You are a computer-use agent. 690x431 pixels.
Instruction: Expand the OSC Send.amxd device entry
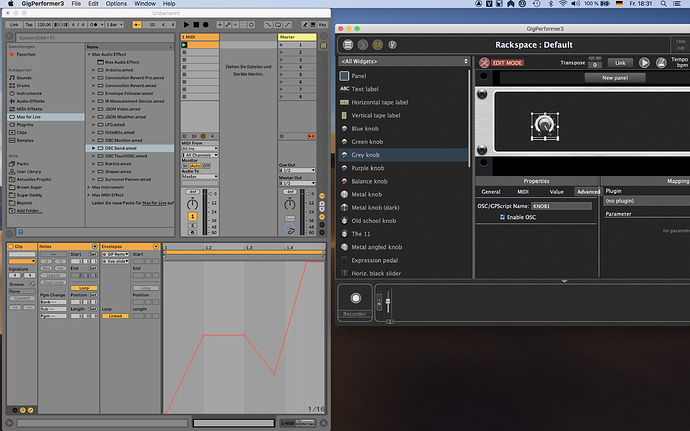tap(93, 148)
